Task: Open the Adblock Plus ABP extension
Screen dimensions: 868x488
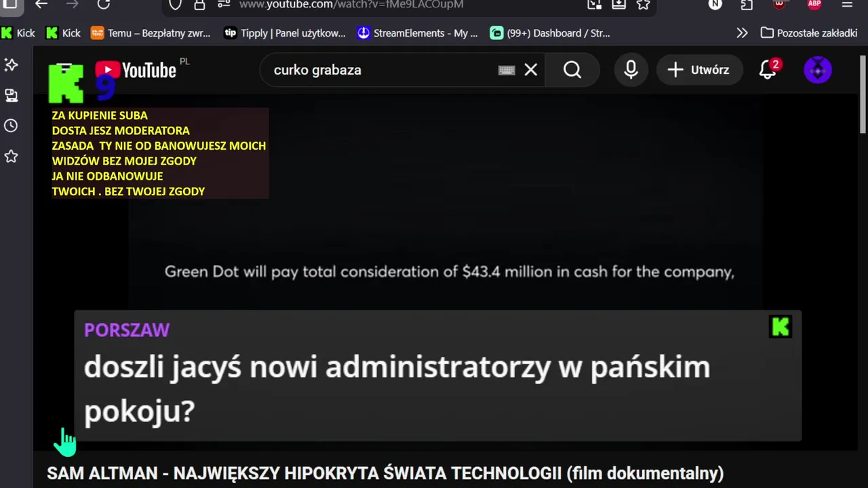Action: pos(814,4)
